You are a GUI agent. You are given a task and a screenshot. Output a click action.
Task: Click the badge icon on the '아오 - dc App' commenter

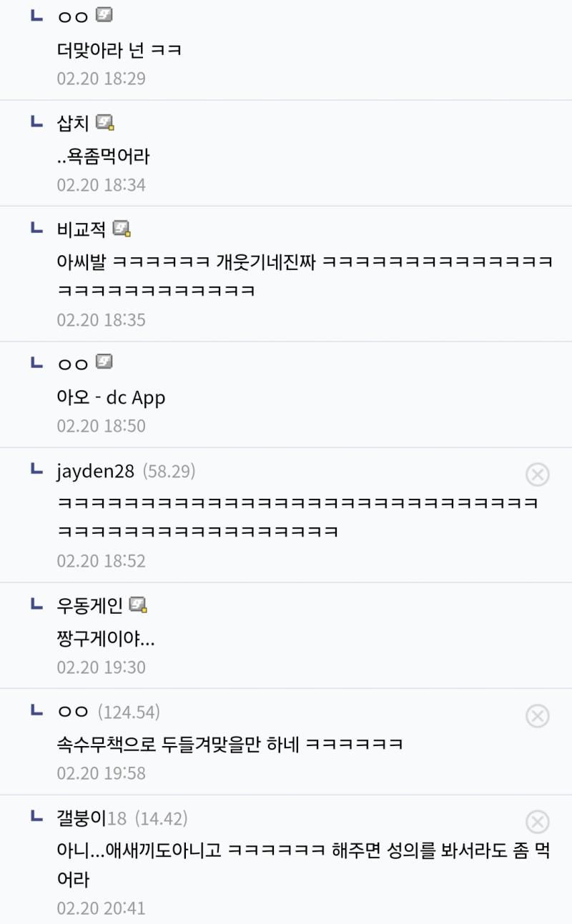104,362
